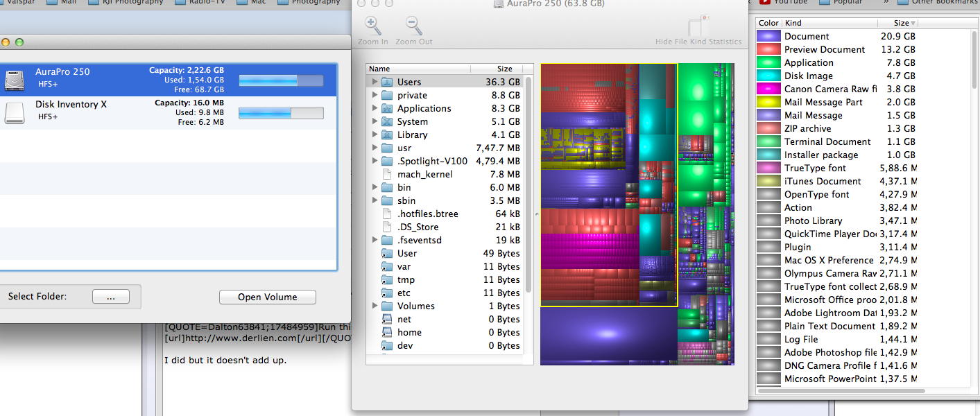The width and height of the screenshot is (980, 416).
Task: Click the Color column header
Action: point(769,23)
